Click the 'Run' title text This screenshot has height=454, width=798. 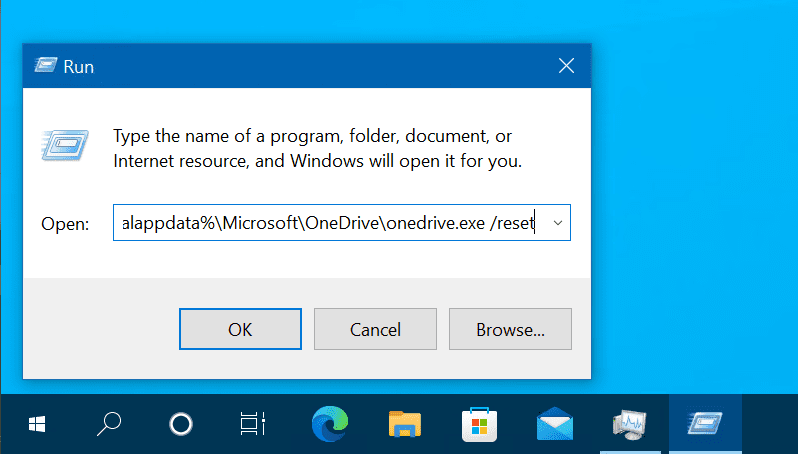tap(78, 67)
